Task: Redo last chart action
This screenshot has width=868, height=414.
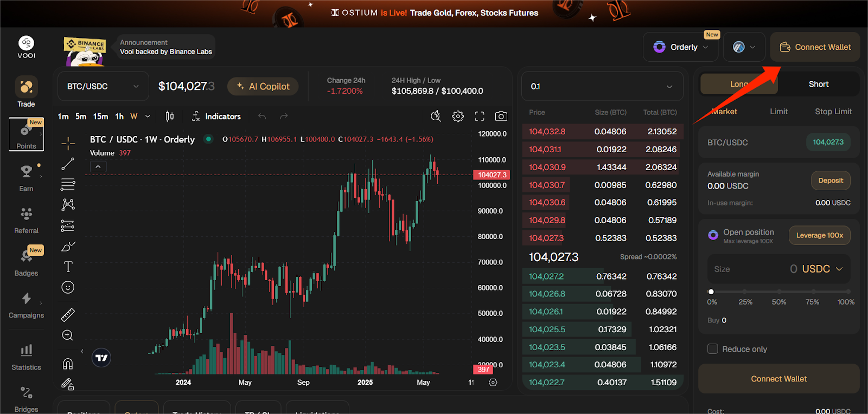Action: [x=284, y=116]
